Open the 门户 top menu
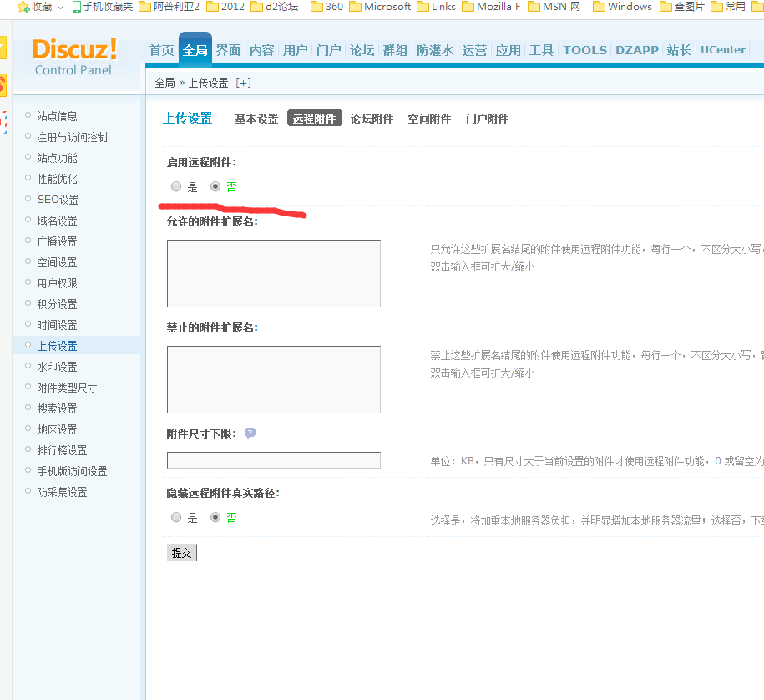The height and width of the screenshot is (700, 764). pyautogui.click(x=328, y=50)
